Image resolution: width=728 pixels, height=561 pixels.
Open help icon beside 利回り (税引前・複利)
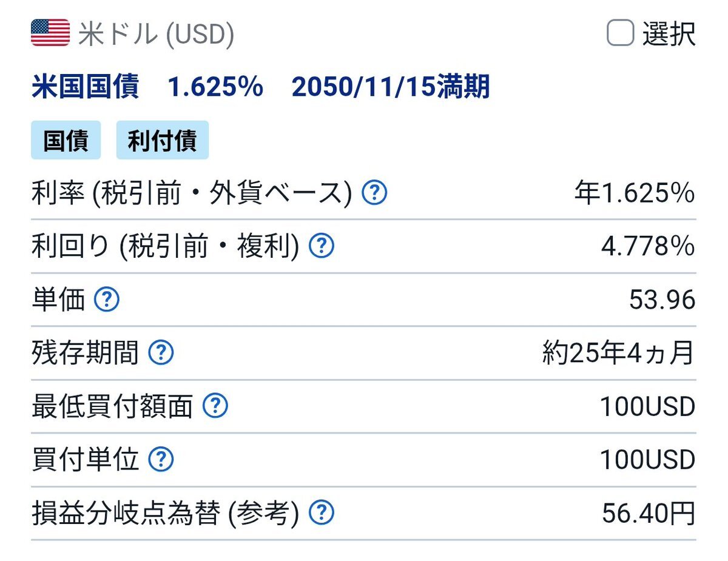[322, 246]
